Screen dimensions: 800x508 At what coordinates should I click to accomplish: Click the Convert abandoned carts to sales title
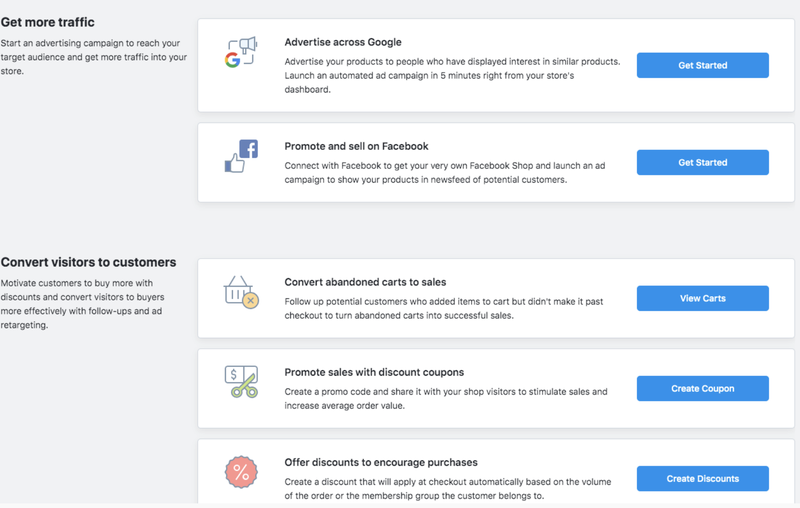pos(365,282)
